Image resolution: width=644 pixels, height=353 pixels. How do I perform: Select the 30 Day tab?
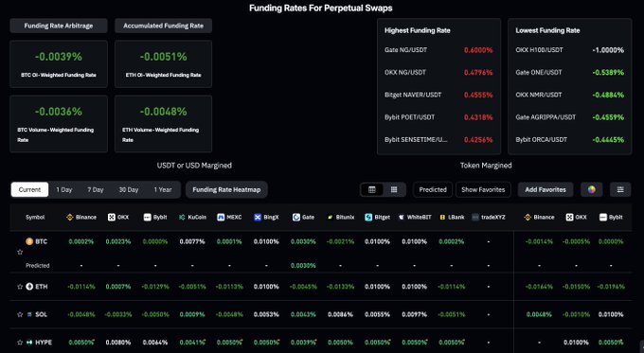coord(129,189)
